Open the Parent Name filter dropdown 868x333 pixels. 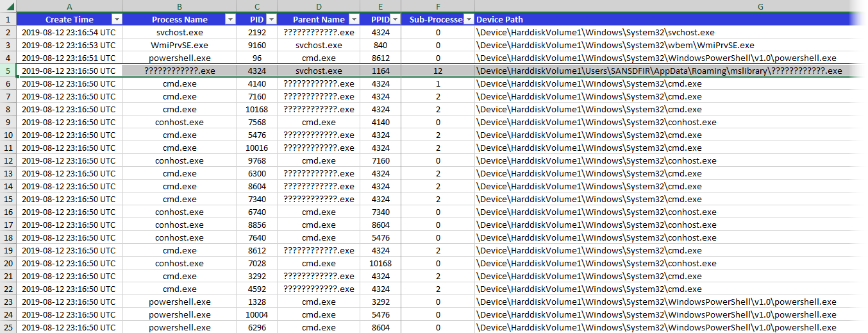[x=354, y=19]
